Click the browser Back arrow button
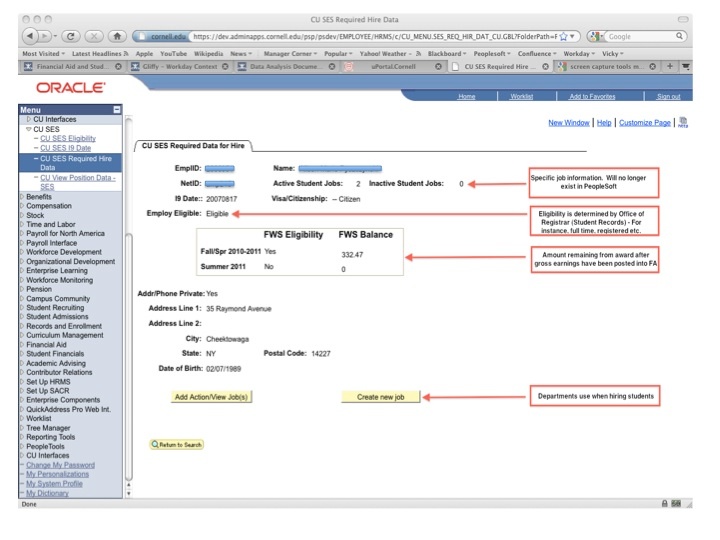The height and width of the screenshot is (540, 720). 29,36
